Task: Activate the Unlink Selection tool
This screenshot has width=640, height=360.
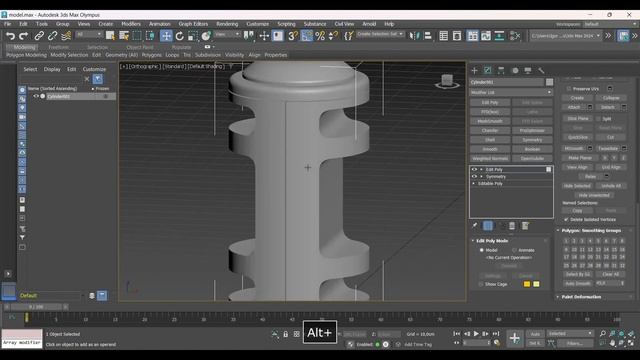Action: [x=52, y=36]
